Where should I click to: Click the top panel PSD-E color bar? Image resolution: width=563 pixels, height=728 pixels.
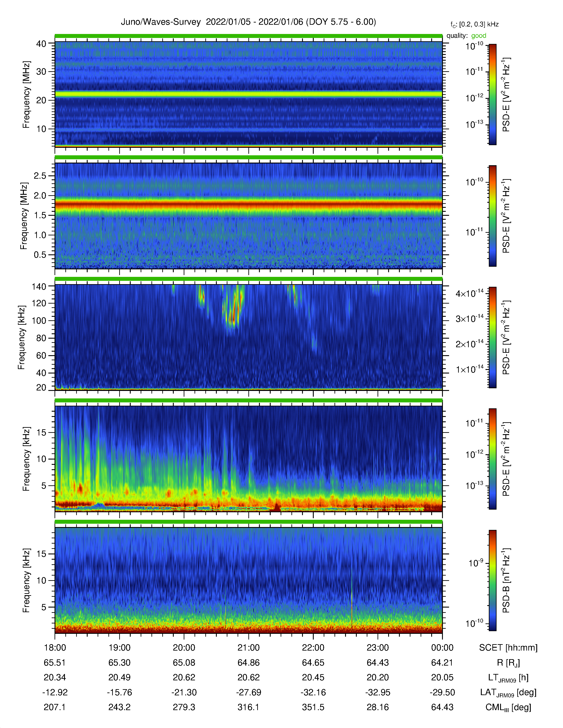point(492,94)
